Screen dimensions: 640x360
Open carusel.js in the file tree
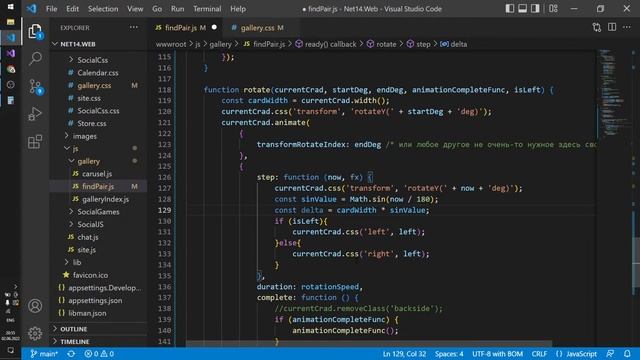pyautogui.click(x=97, y=174)
